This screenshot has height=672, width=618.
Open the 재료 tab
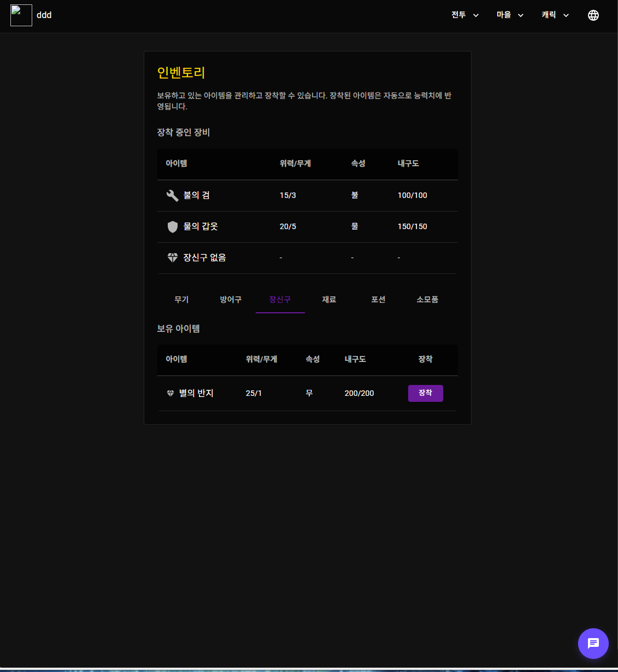coord(329,300)
